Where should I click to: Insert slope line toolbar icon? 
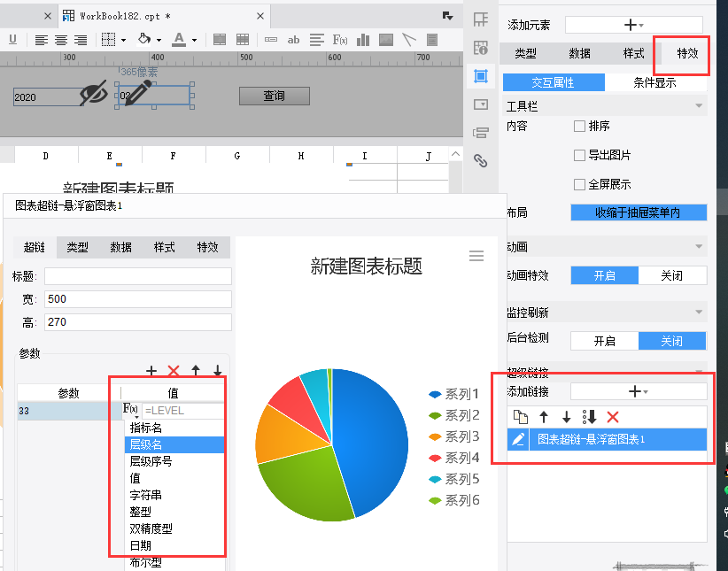409,40
